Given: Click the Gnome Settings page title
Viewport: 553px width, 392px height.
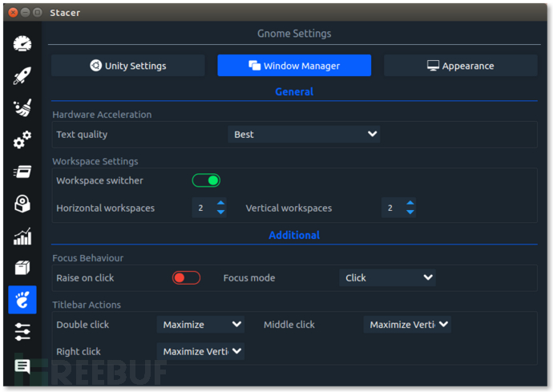Looking at the screenshot, I should tap(294, 34).
